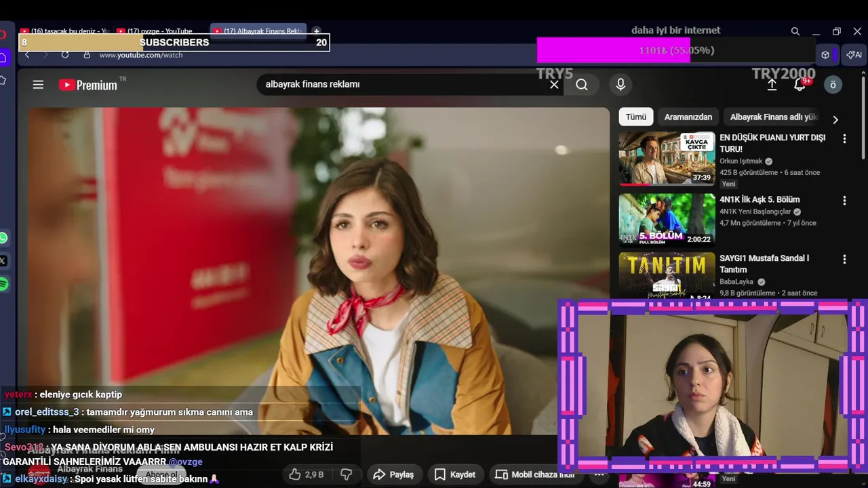This screenshot has height=488, width=868.
Task: Click the AI sidebar button in browser
Action: (x=854, y=55)
